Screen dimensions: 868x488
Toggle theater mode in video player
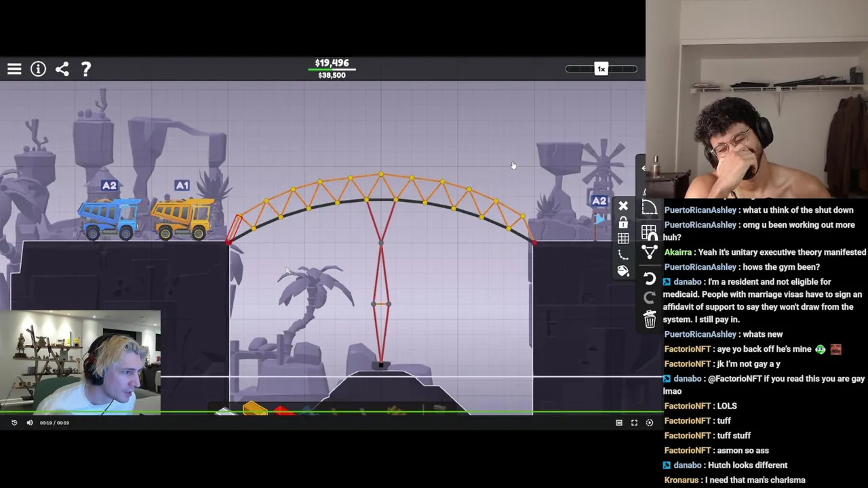619,423
